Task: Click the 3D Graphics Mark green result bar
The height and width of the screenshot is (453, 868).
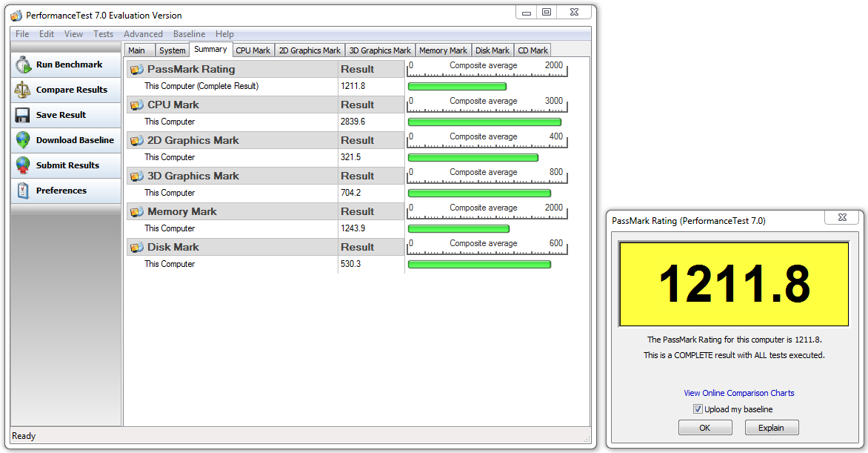Action: 479,193
